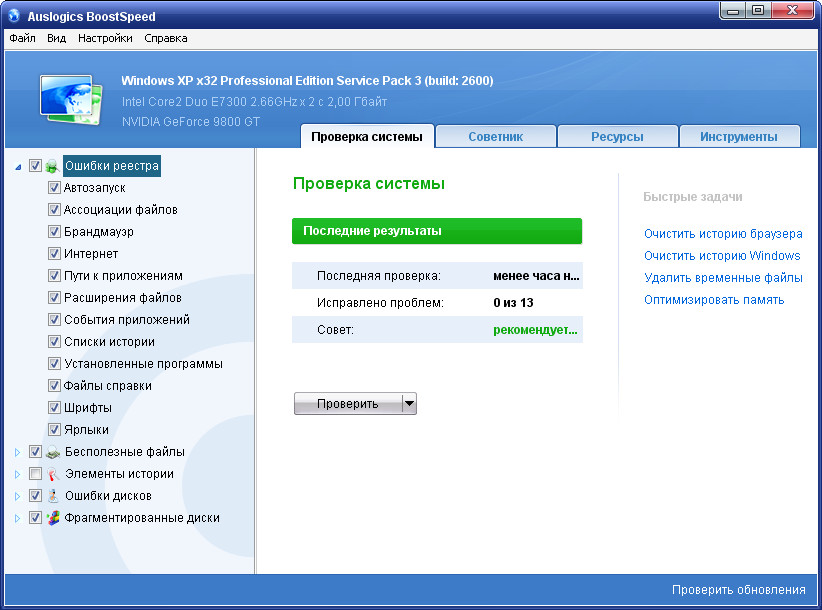Expand the Бесполезные файлы tree node
Viewport: 822px width, 610px height.
[x=17, y=452]
